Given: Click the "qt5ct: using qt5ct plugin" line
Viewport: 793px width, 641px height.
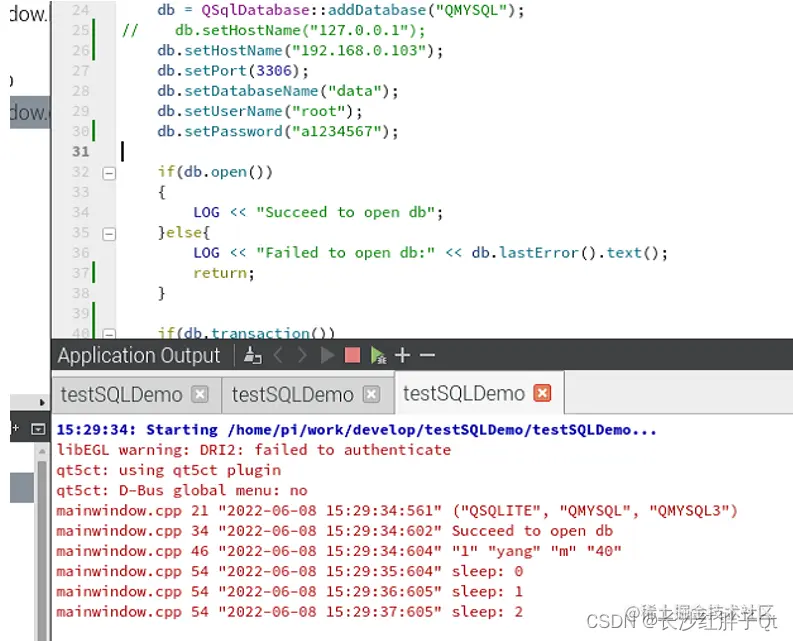Looking at the screenshot, I should pos(168,471).
